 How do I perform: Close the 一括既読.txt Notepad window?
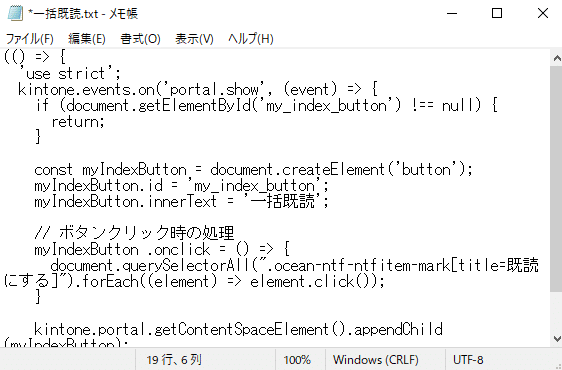pos(543,14)
